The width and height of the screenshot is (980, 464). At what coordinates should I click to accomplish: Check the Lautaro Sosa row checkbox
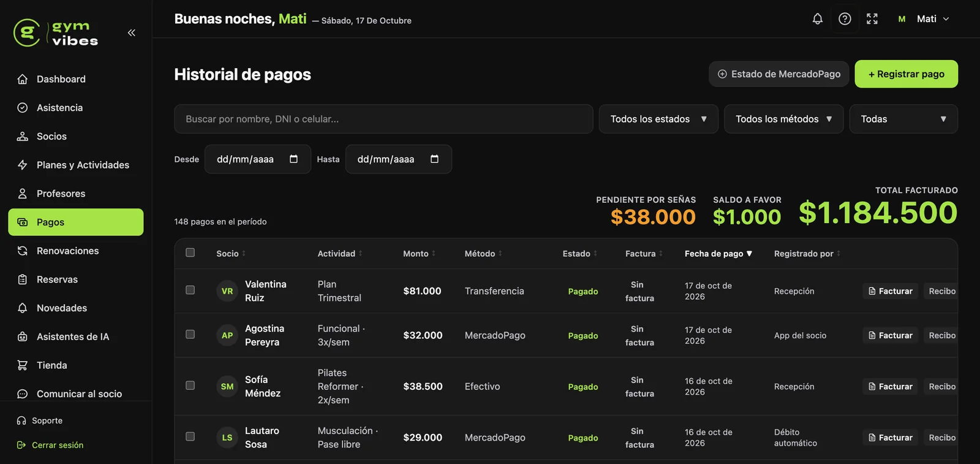190,436
